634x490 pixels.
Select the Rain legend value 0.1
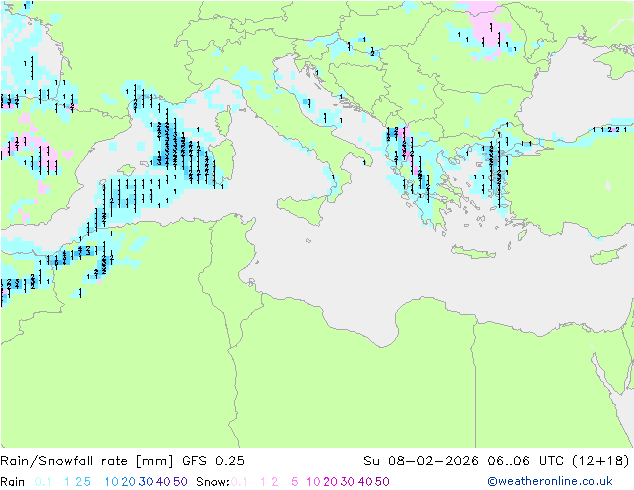coord(43,482)
